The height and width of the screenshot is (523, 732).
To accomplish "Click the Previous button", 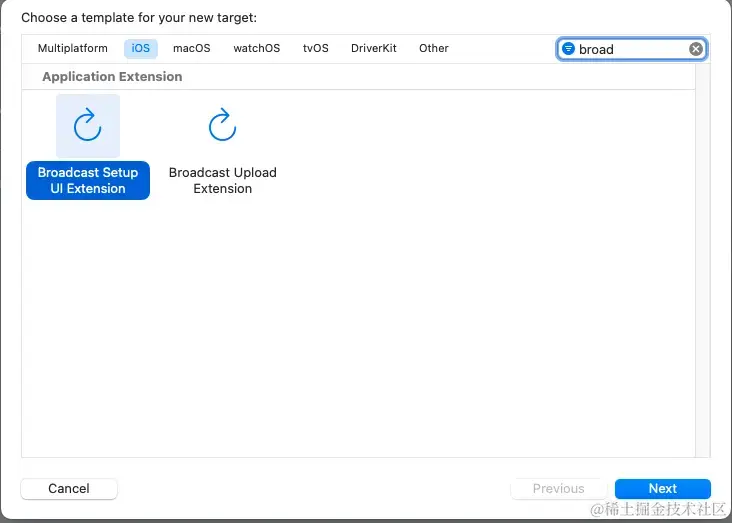I will 558,488.
